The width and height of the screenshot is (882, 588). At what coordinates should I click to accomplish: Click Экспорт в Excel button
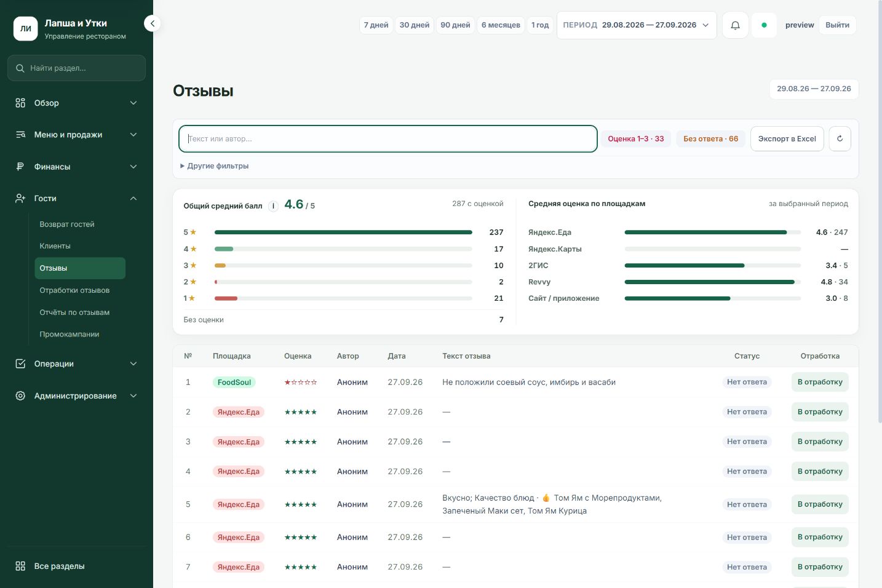tap(787, 138)
